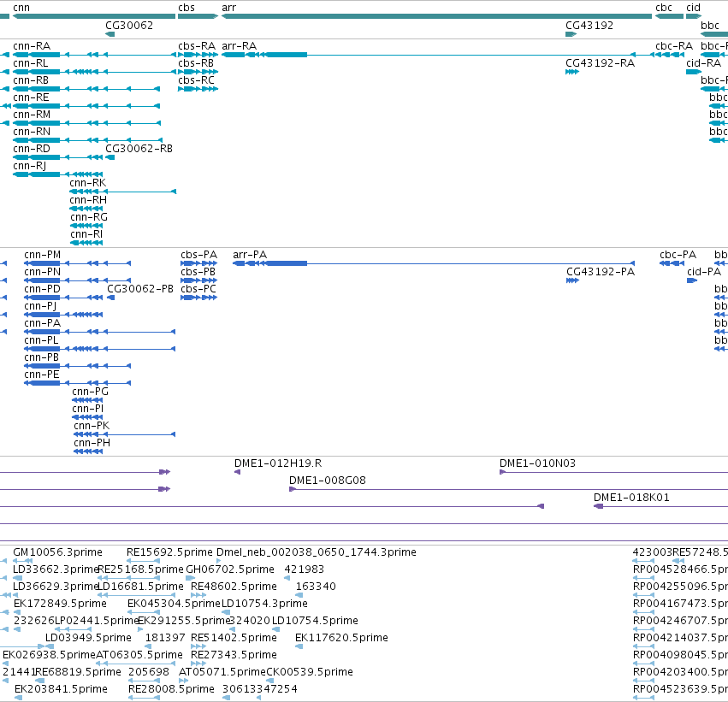Open the Dmel_neb_002038_0650_1744.3prime EST label
The height and width of the screenshot is (702, 728).
pos(317,552)
